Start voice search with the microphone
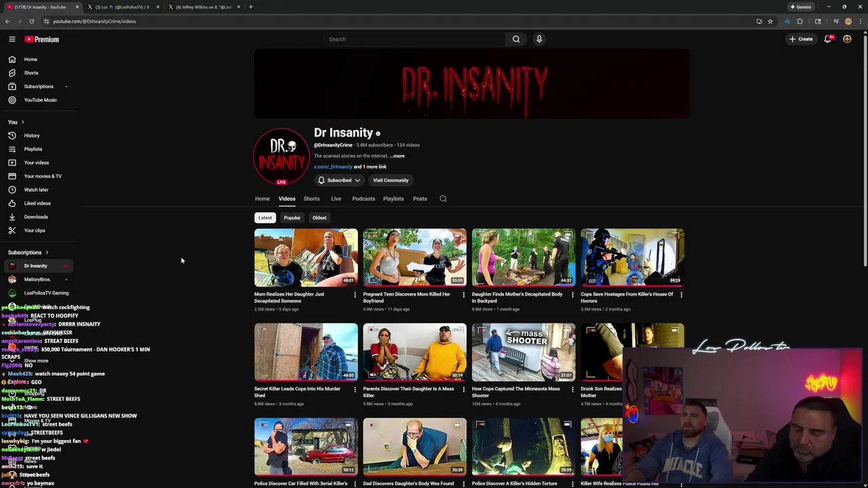868x488 pixels. (x=539, y=39)
